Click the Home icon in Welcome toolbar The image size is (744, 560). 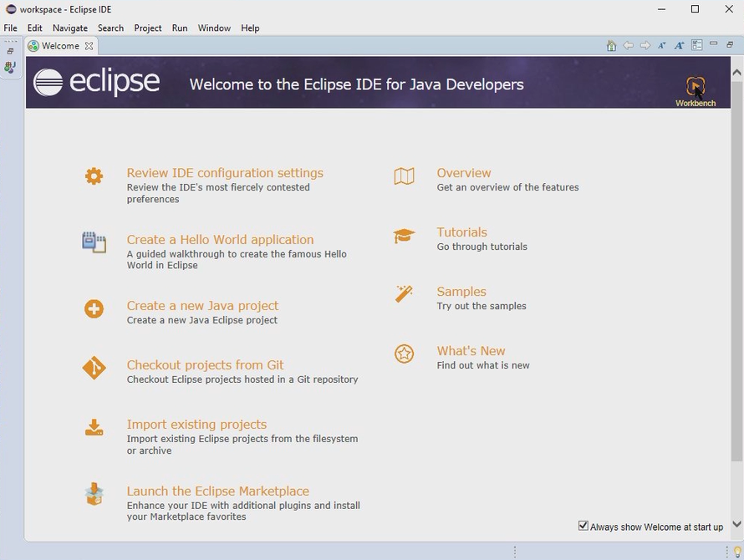pos(611,46)
